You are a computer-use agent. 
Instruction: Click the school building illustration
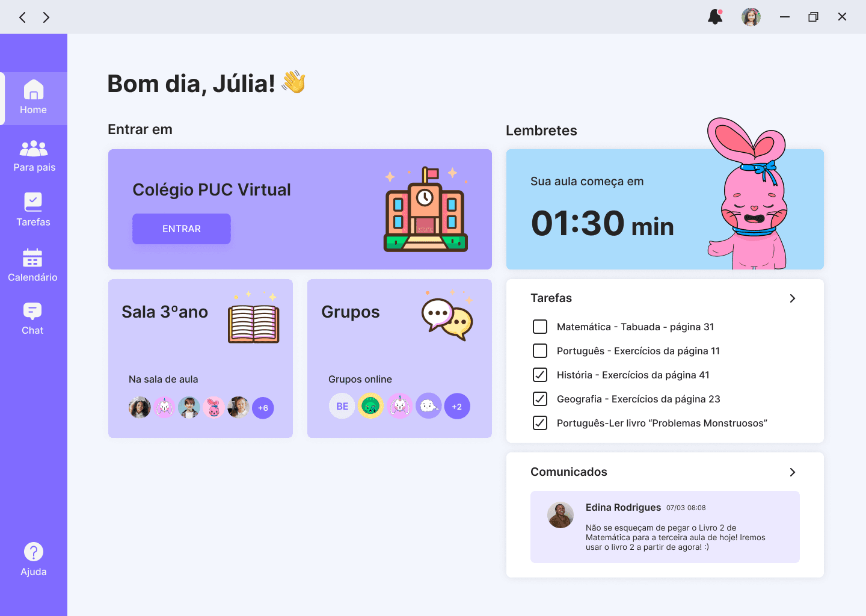click(x=425, y=210)
